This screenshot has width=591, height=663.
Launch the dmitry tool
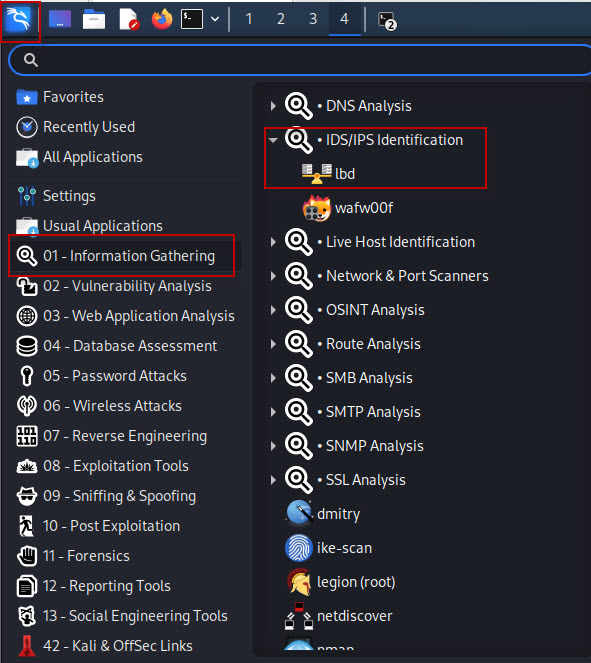pos(323,514)
